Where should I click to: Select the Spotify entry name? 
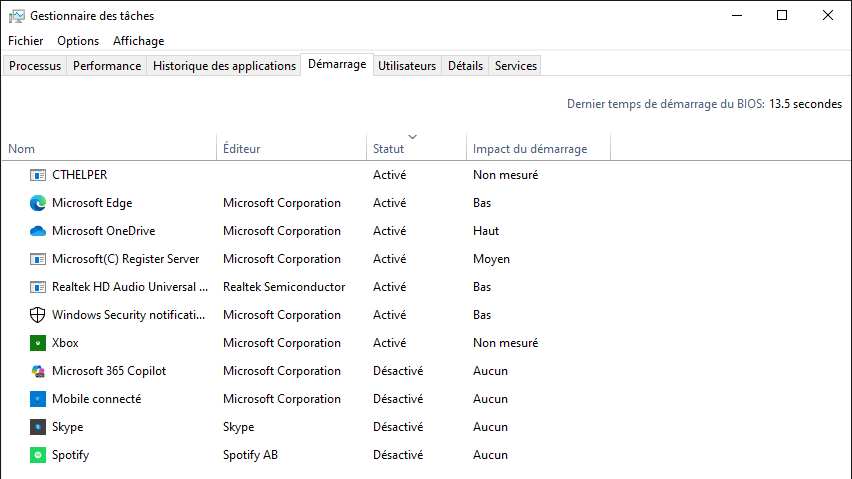coord(70,455)
